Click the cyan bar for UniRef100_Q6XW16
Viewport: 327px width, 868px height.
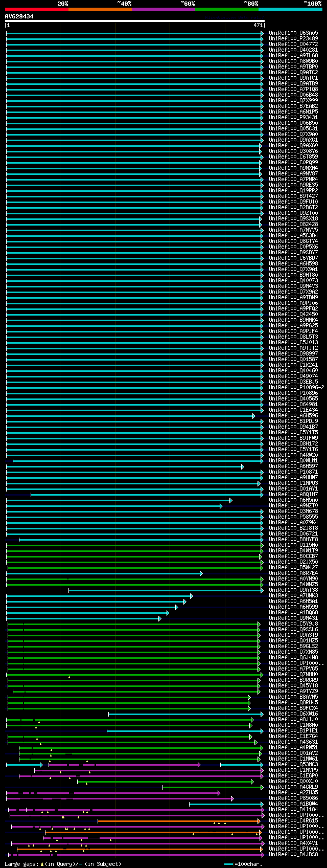pyautogui.click(x=186, y=714)
